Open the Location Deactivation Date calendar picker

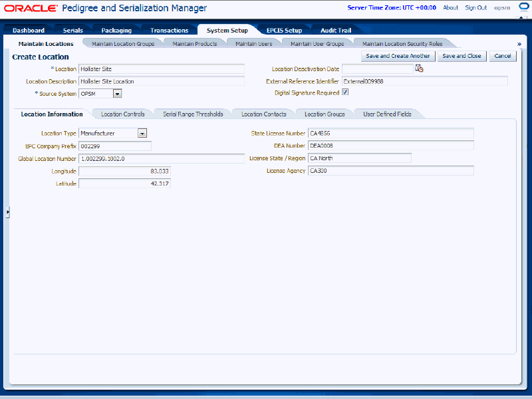coord(419,68)
